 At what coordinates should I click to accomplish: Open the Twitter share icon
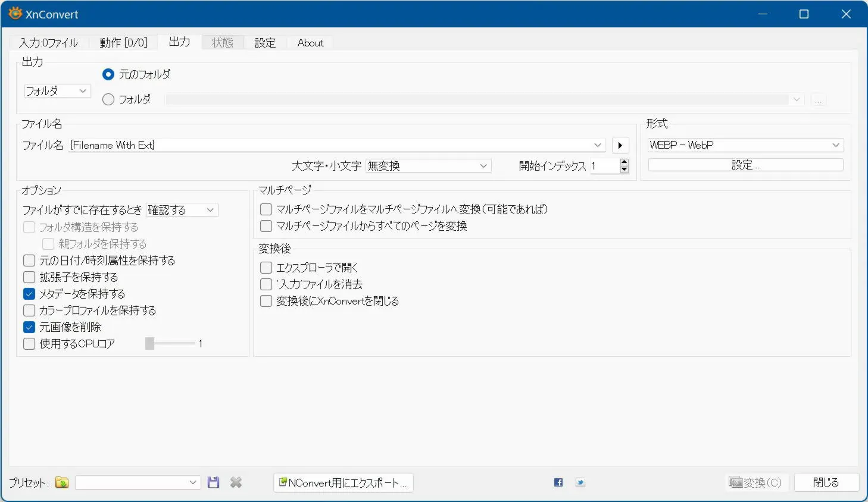tap(580, 482)
